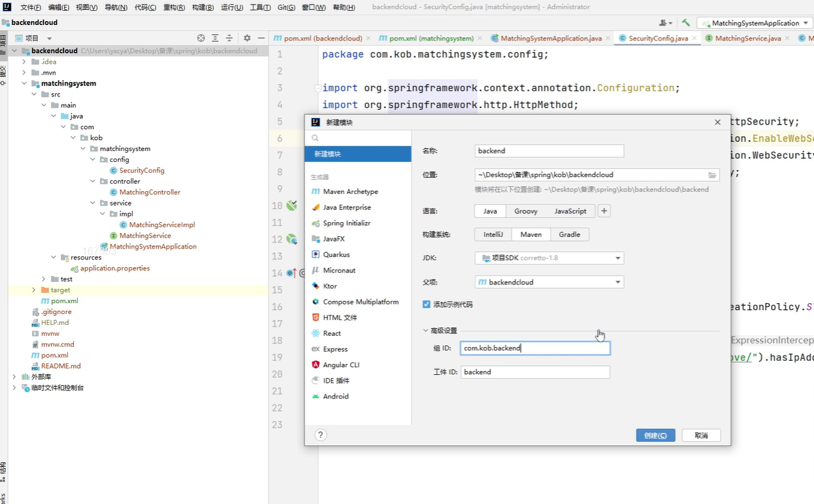Collapse the advanced settings section

click(425, 331)
